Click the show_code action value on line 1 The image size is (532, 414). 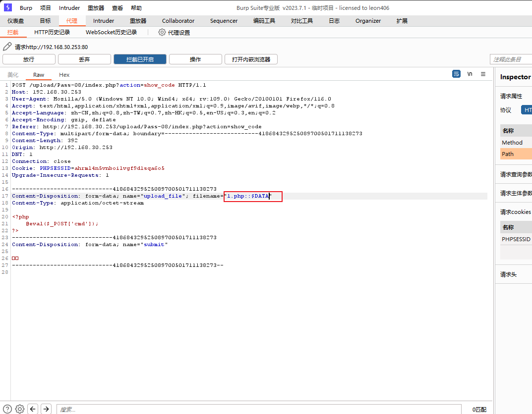coord(159,85)
